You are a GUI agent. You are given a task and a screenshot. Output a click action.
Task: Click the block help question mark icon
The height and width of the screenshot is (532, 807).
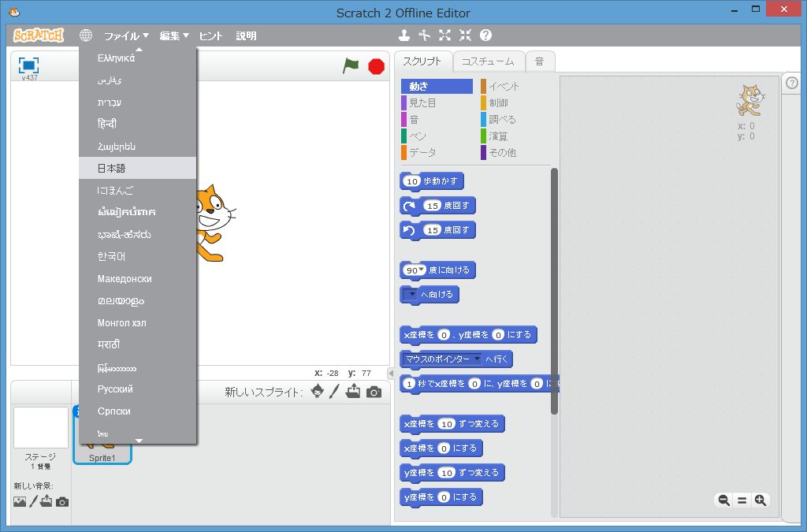tap(485, 35)
